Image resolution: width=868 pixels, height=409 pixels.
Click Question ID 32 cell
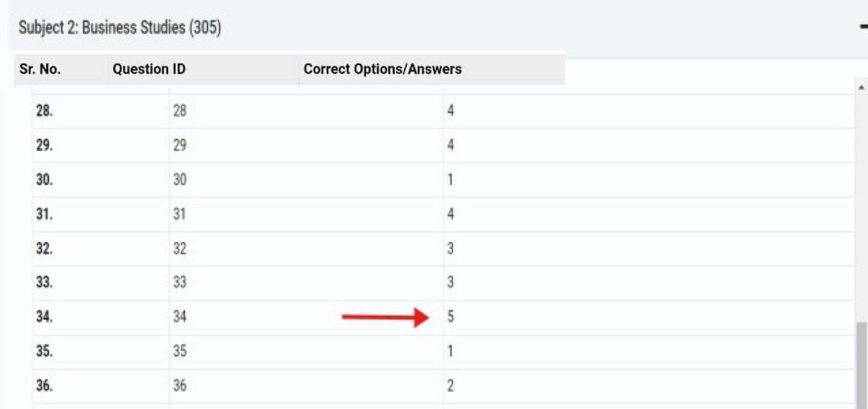pos(180,248)
